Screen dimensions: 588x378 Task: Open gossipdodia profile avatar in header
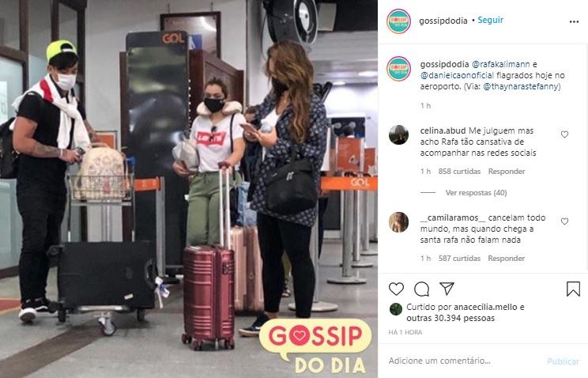click(x=398, y=21)
